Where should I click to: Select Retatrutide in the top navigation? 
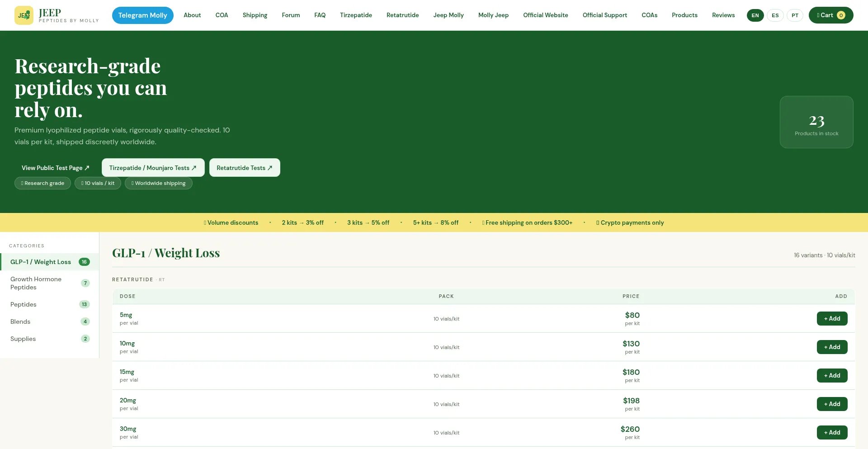[x=403, y=15]
